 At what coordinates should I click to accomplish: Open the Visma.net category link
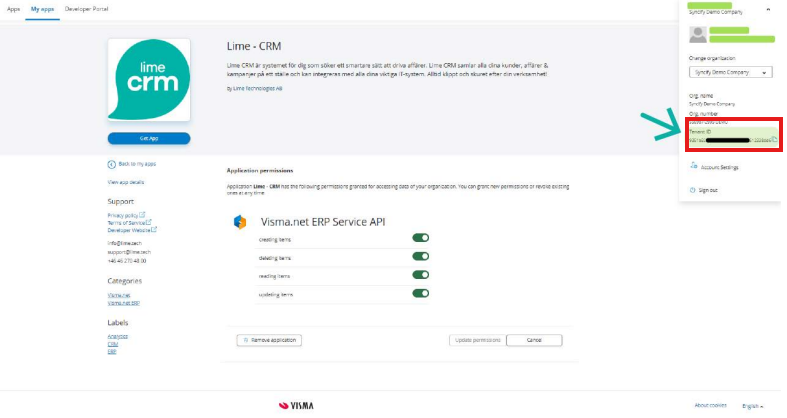click(x=119, y=295)
